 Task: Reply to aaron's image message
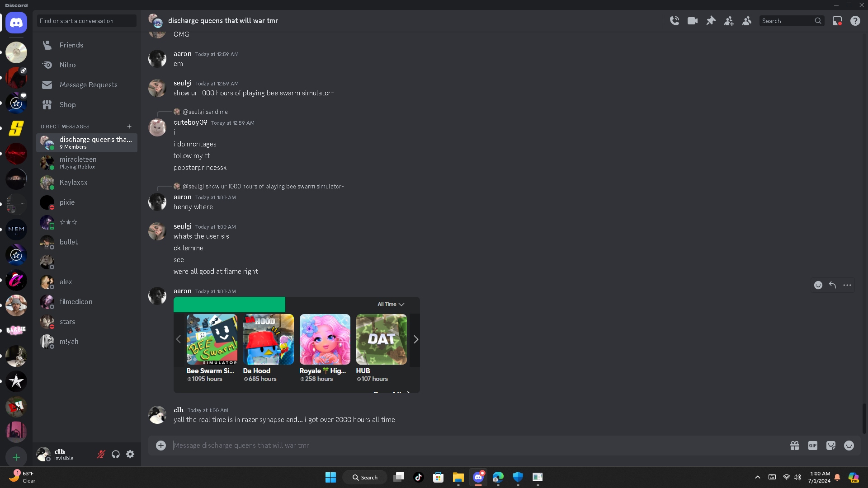coord(833,285)
